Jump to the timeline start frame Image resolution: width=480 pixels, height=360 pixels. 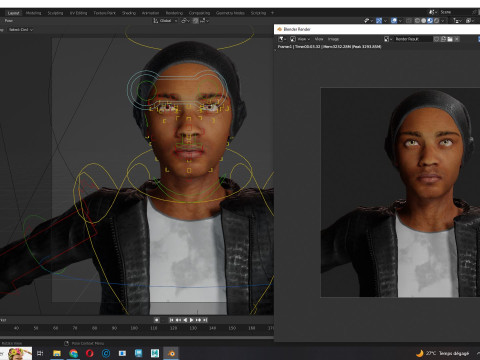pos(171,320)
